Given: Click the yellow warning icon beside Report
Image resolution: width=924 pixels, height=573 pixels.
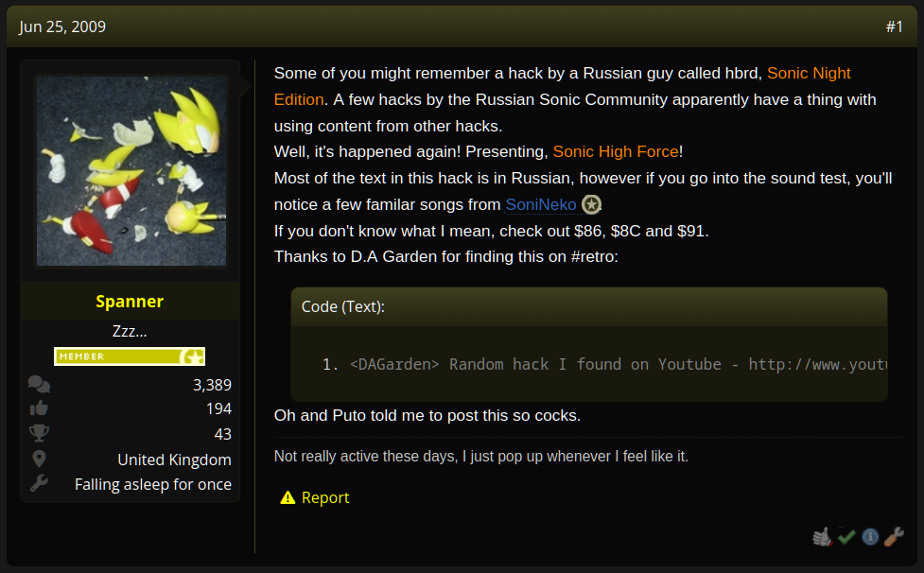Looking at the screenshot, I should pyautogui.click(x=288, y=497).
